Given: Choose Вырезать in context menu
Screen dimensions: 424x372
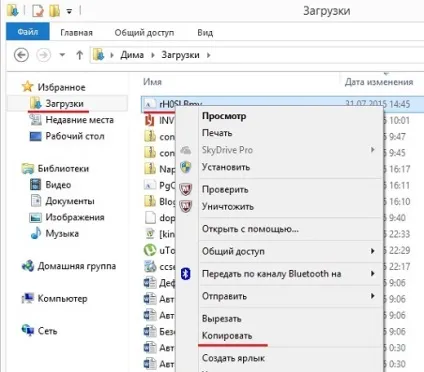Looking at the screenshot, I should pos(221,319).
